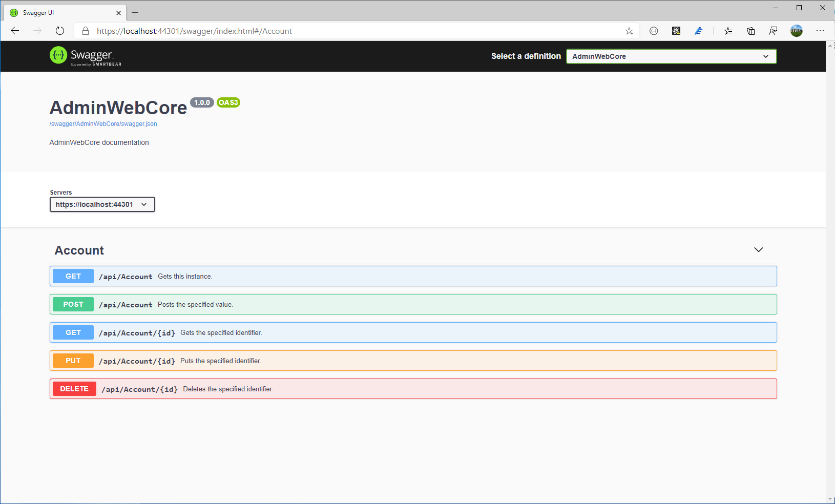Expand GET /api/Account/{id} operation
The image size is (835, 504).
click(x=413, y=332)
